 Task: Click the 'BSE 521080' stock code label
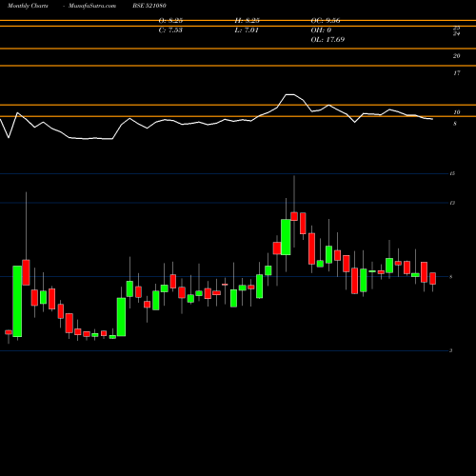pos(149,6)
